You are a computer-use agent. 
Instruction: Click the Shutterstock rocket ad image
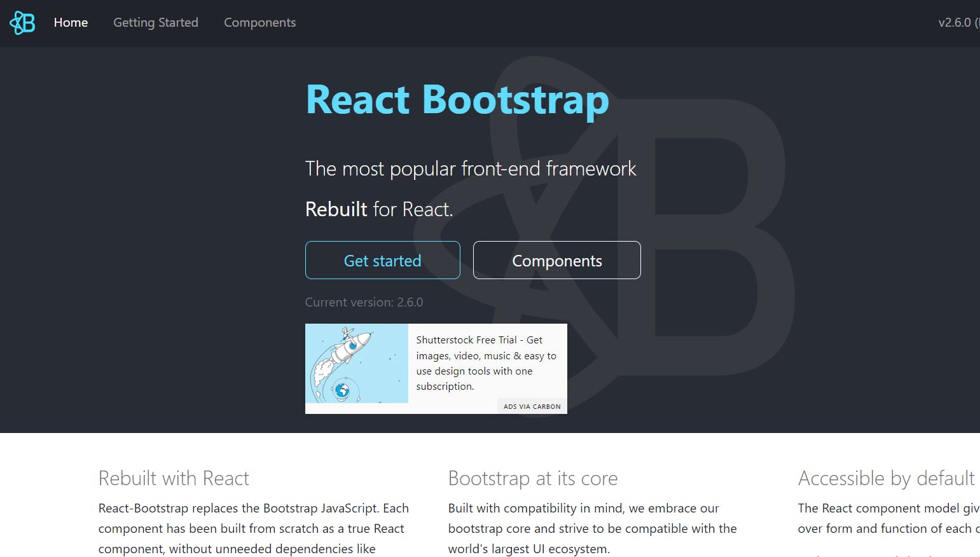(x=357, y=363)
